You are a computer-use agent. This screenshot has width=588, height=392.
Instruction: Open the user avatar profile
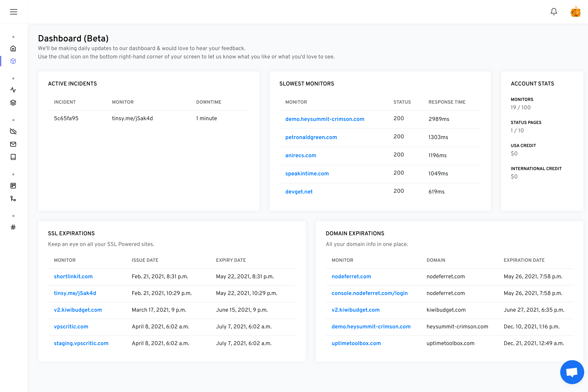(x=575, y=12)
